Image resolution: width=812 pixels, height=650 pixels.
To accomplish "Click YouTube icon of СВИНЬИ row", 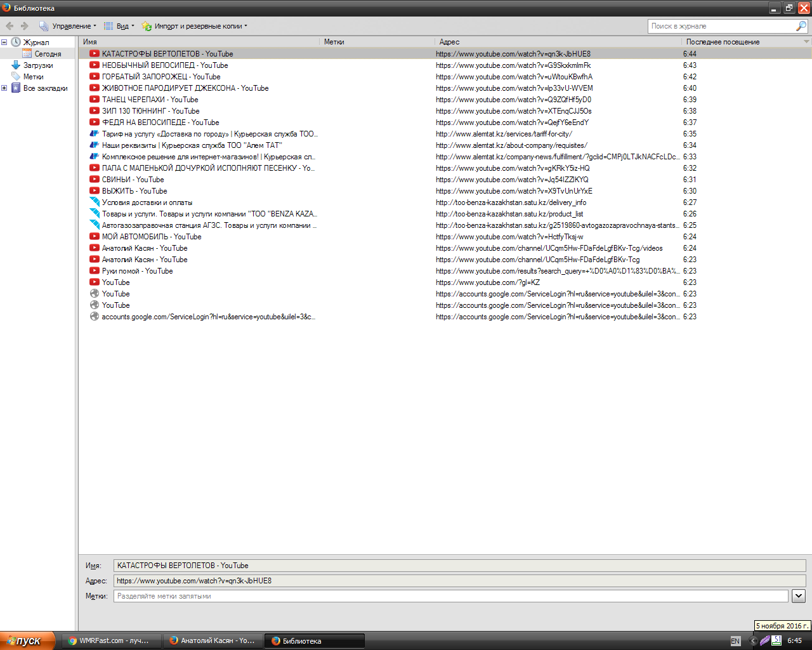I will [95, 180].
